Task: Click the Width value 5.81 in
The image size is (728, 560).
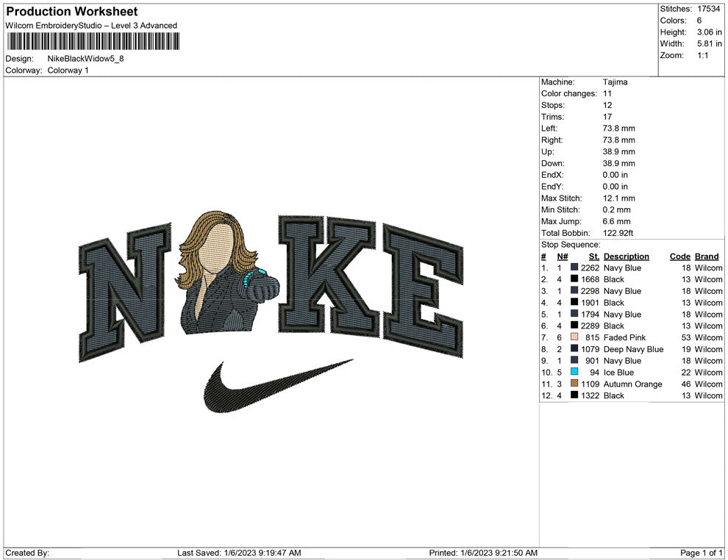Action: point(710,43)
